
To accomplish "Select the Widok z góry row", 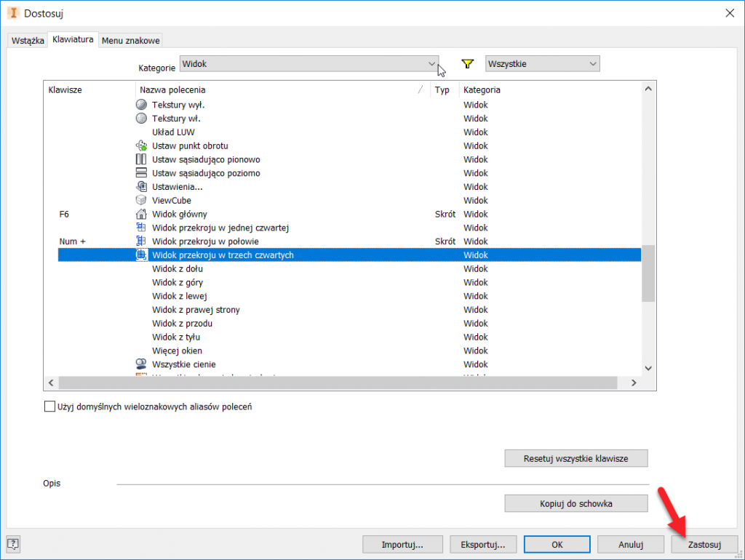I will [x=178, y=282].
